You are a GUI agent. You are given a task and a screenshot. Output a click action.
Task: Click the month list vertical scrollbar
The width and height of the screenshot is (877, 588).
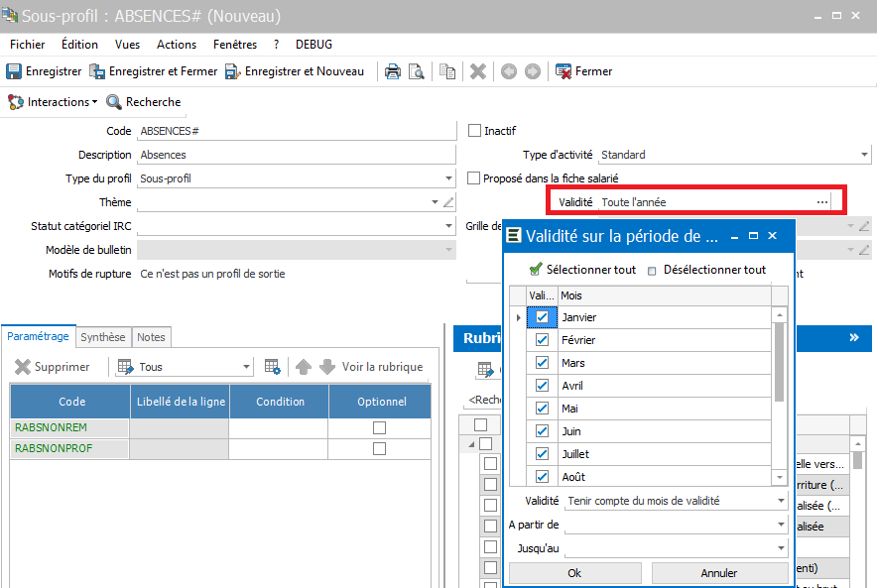tap(779, 362)
